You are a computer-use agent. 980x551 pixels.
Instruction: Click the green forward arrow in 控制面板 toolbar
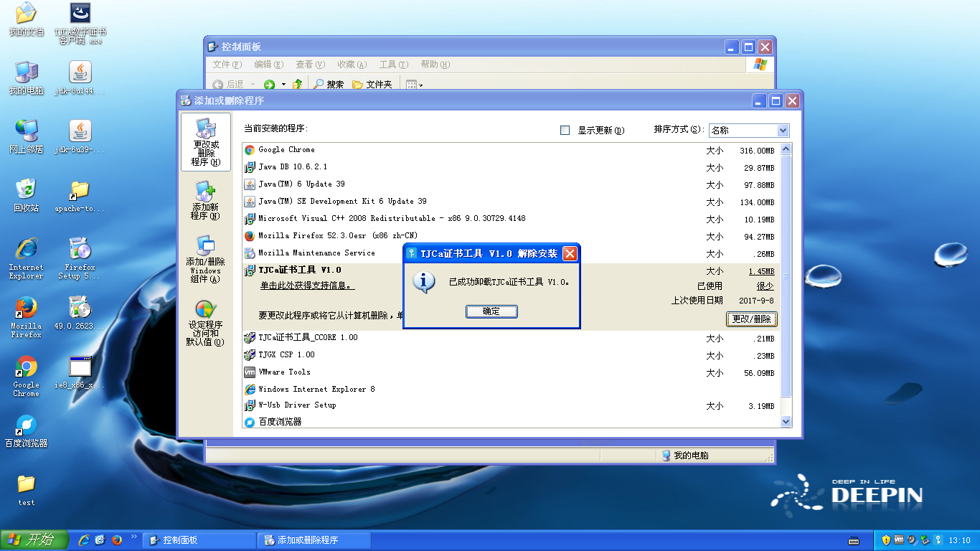point(270,85)
